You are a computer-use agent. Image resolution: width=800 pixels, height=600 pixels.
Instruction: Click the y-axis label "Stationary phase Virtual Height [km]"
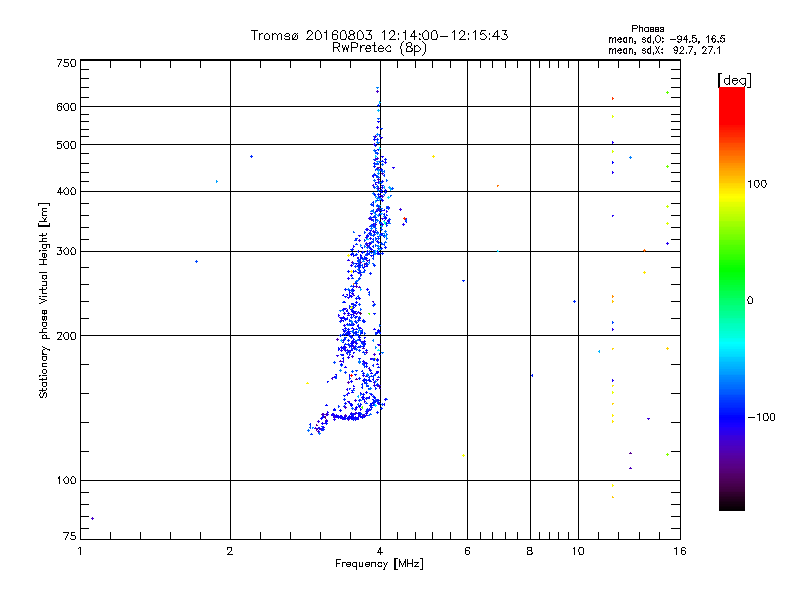pyautogui.click(x=44, y=300)
